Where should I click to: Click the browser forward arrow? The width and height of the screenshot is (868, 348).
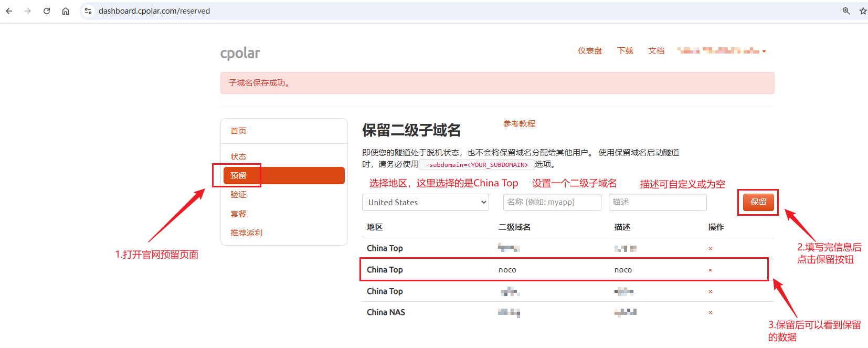[28, 11]
